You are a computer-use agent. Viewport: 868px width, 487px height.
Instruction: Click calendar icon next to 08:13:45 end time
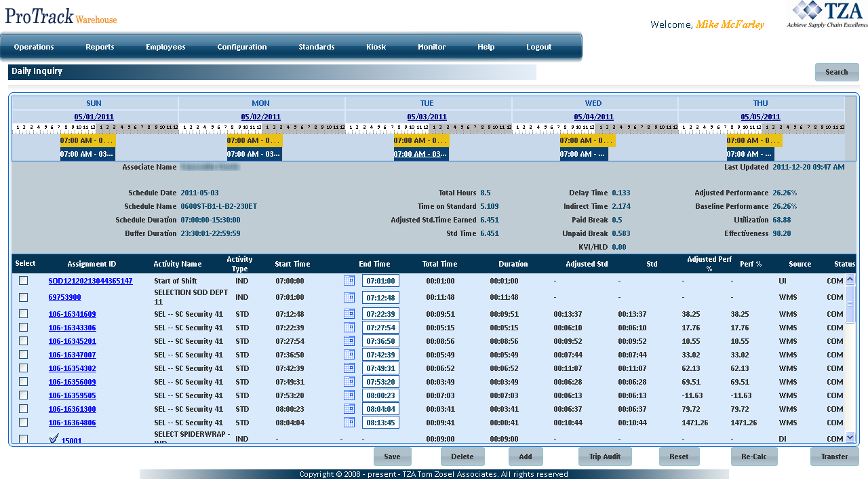point(349,423)
